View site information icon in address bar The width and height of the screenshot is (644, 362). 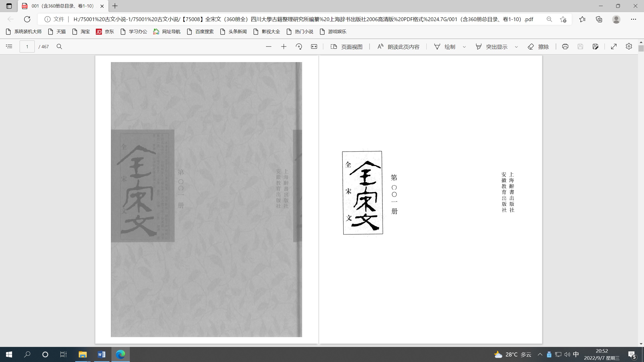47,19
